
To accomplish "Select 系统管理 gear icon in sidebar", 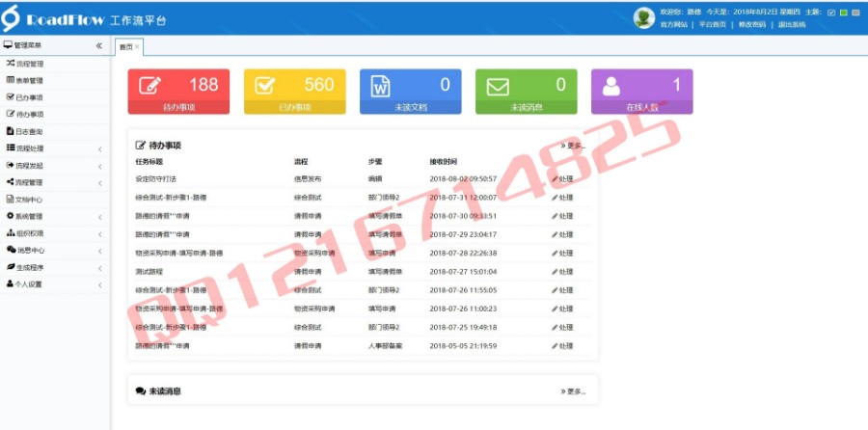I will pyautogui.click(x=10, y=216).
